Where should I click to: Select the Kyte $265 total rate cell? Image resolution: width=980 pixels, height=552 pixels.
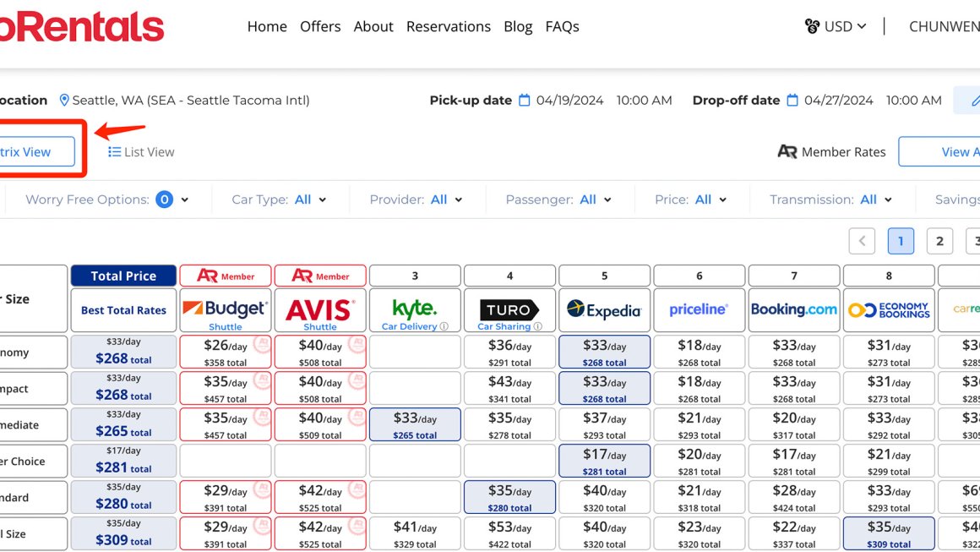click(x=415, y=425)
